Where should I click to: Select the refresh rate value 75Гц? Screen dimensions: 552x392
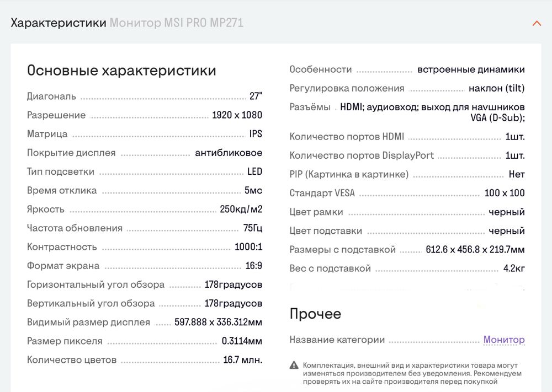pyautogui.click(x=252, y=228)
